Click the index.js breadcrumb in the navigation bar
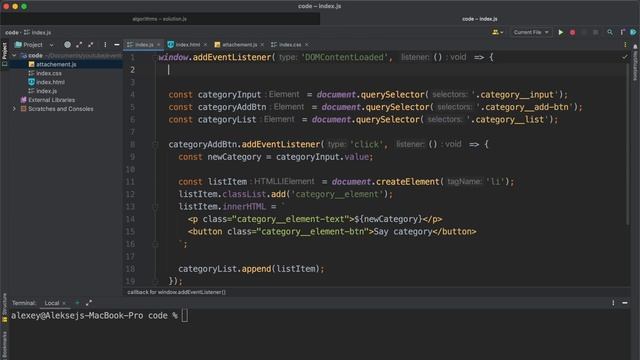Screen dimensions: 640x360 pyautogui.click(x=38, y=32)
